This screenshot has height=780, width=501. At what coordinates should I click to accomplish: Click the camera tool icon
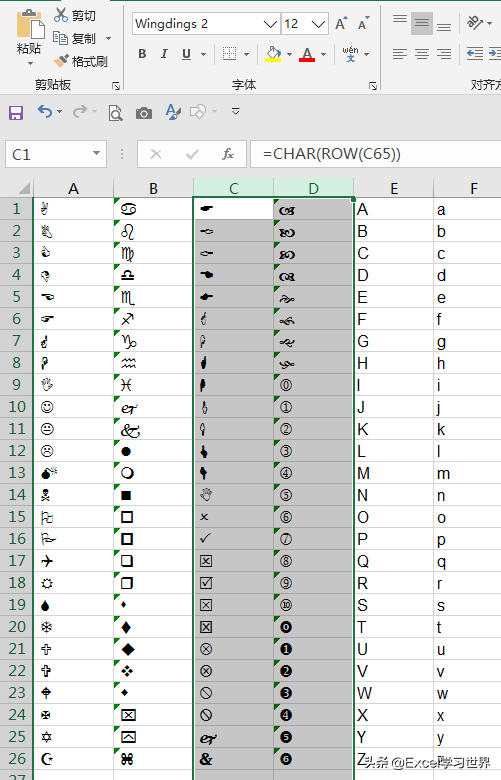[x=144, y=113]
